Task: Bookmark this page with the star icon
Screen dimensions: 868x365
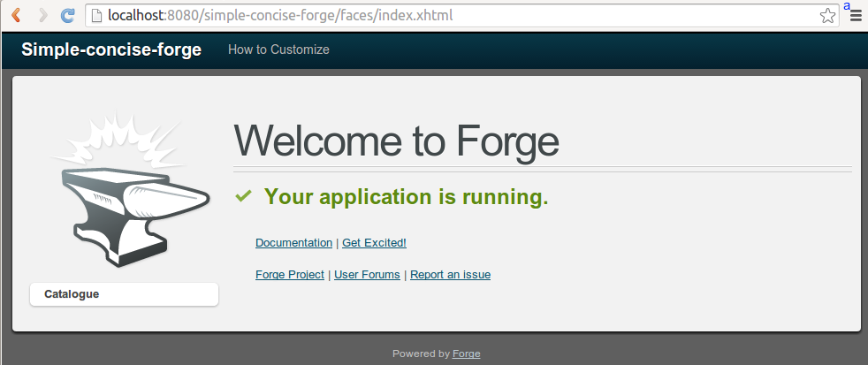Action: (827, 16)
